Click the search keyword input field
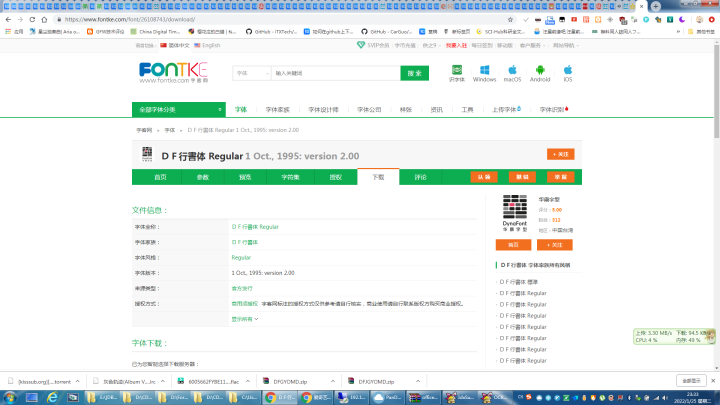This screenshot has height=405, width=720. (335, 73)
